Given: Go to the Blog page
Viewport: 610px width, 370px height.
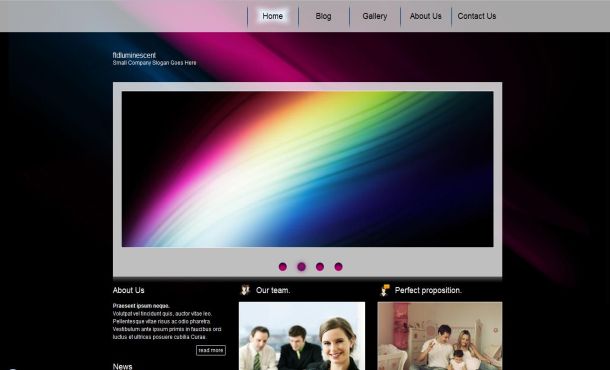Looking at the screenshot, I should (323, 16).
